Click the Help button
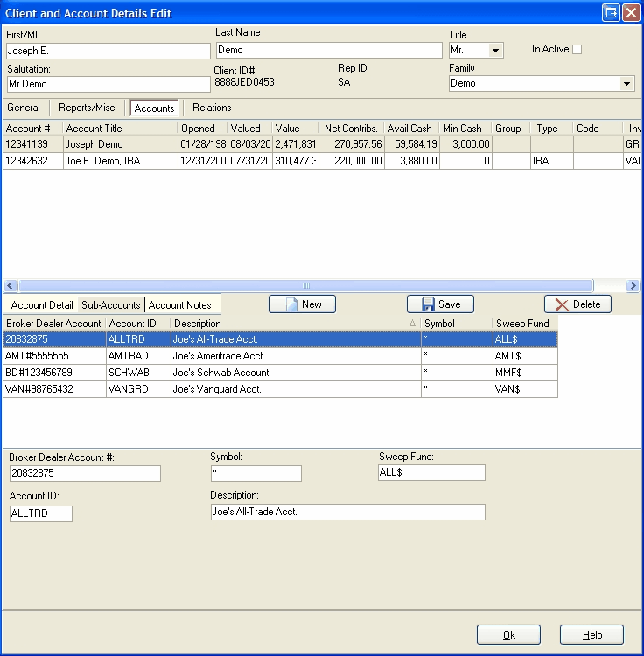This screenshot has width=644, height=656. click(x=591, y=635)
